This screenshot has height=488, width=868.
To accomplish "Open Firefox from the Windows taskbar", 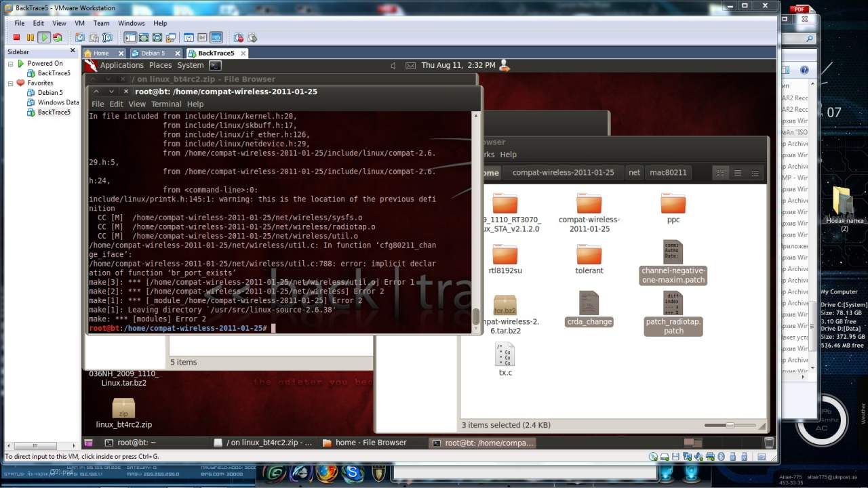I will click(x=328, y=472).
